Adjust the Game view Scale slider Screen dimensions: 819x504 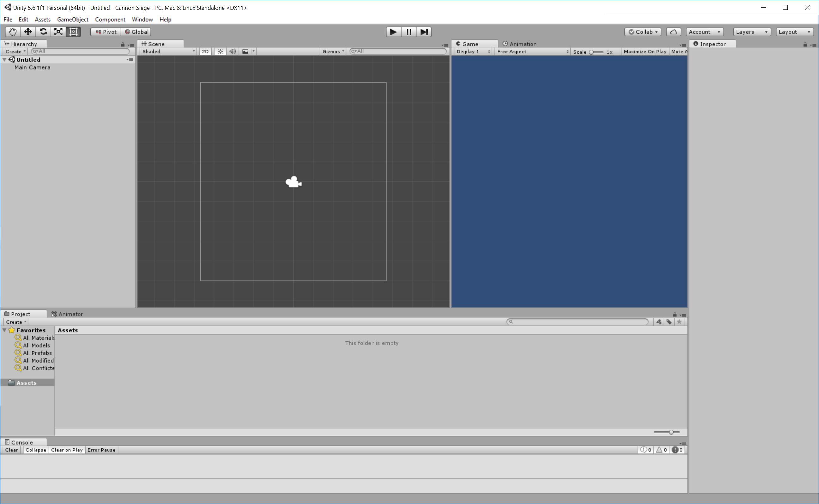click(x=596, y=52)
